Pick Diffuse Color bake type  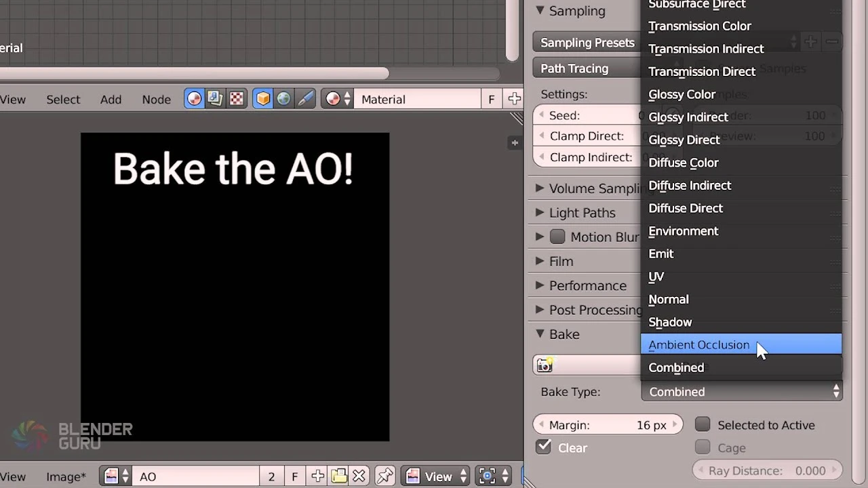coord(741,163)
